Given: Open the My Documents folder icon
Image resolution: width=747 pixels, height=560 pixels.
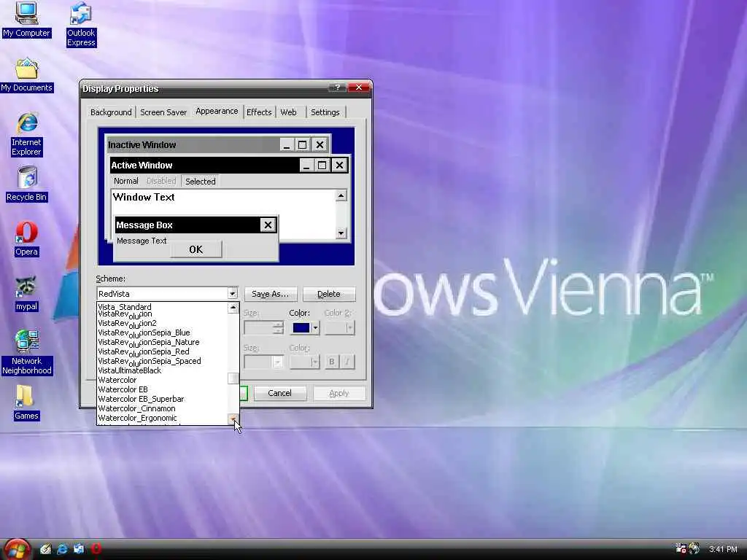Looking at the screenshot, I should click(x=27, y=75).
